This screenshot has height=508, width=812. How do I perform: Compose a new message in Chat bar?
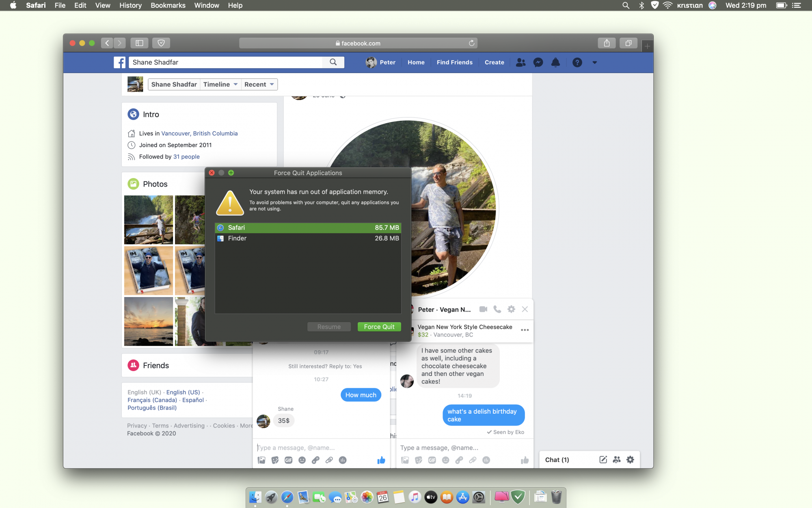603,460
